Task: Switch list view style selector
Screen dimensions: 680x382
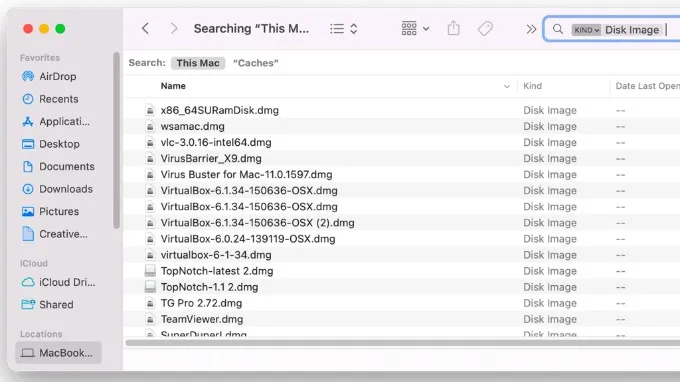Action: (343, 29)
